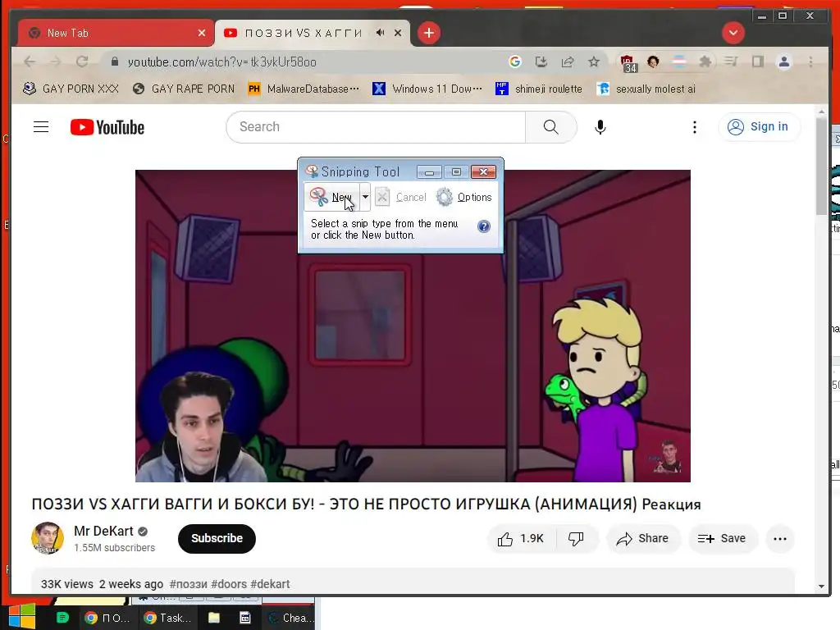The width and height of the screenshot is (840, 630).
Task: Toggle Chrome side panel icon
Action: point(757,62)
